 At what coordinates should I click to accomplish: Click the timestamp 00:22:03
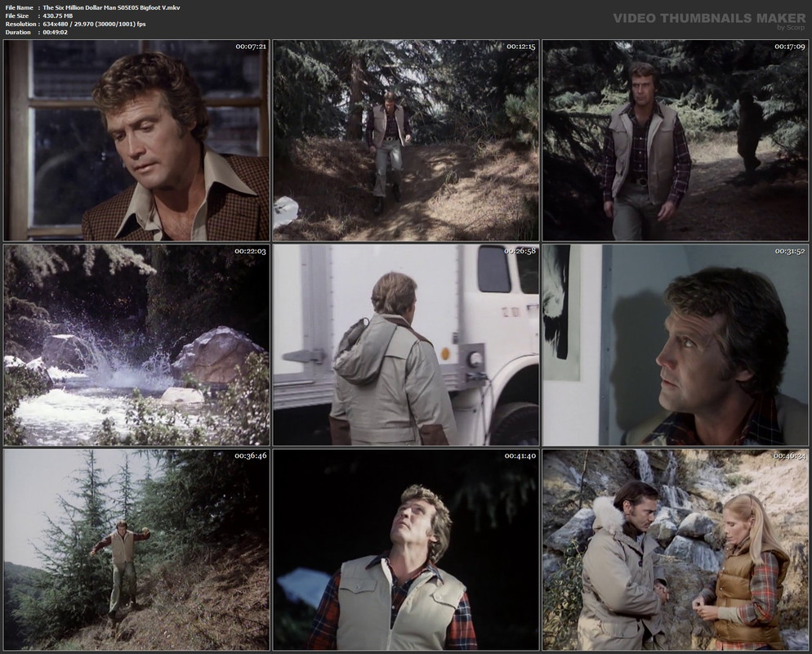click(250, 251)
